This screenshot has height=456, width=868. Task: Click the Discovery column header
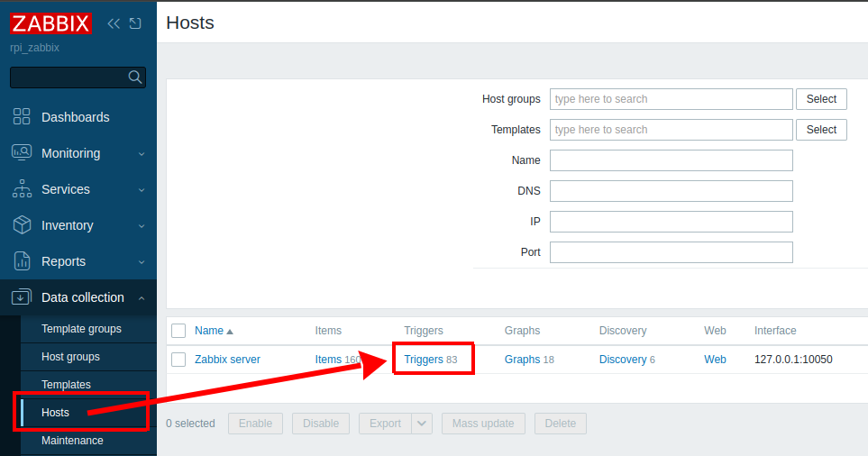point(623,331)
